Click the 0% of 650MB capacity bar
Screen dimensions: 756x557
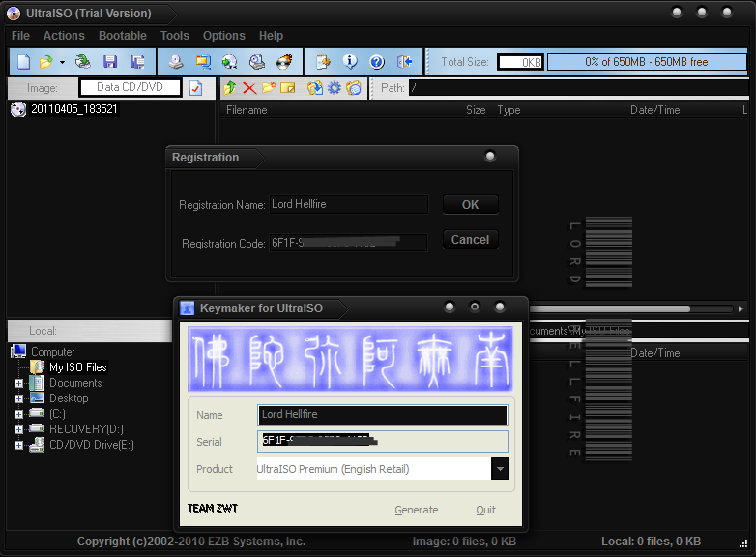pyautogui.click(x=647, y=62)
